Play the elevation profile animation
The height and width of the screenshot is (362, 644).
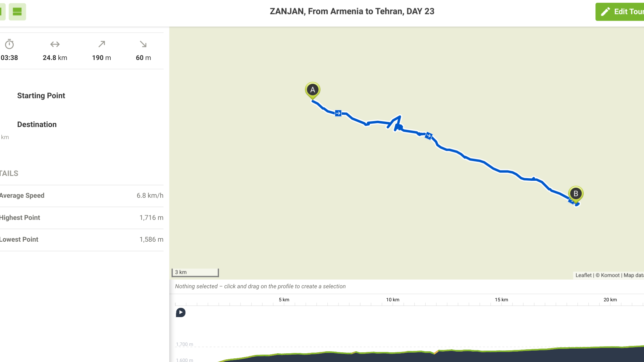point(180,313)
